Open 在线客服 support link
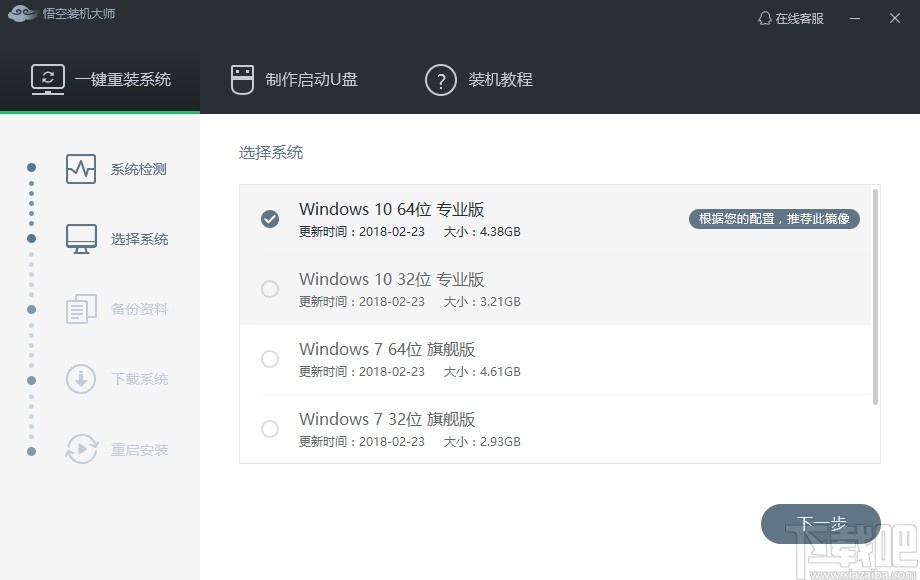 (x=791, y=18)
